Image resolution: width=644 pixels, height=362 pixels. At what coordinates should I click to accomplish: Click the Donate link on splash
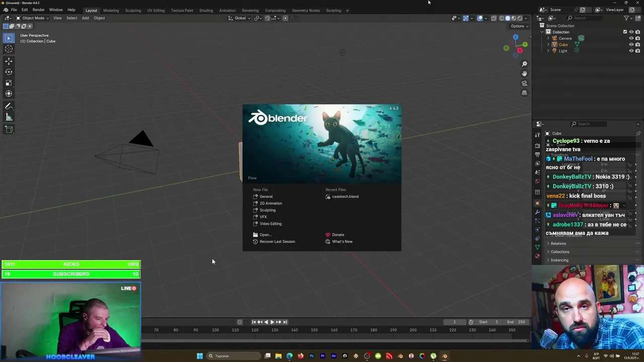(x=338, y=235)
